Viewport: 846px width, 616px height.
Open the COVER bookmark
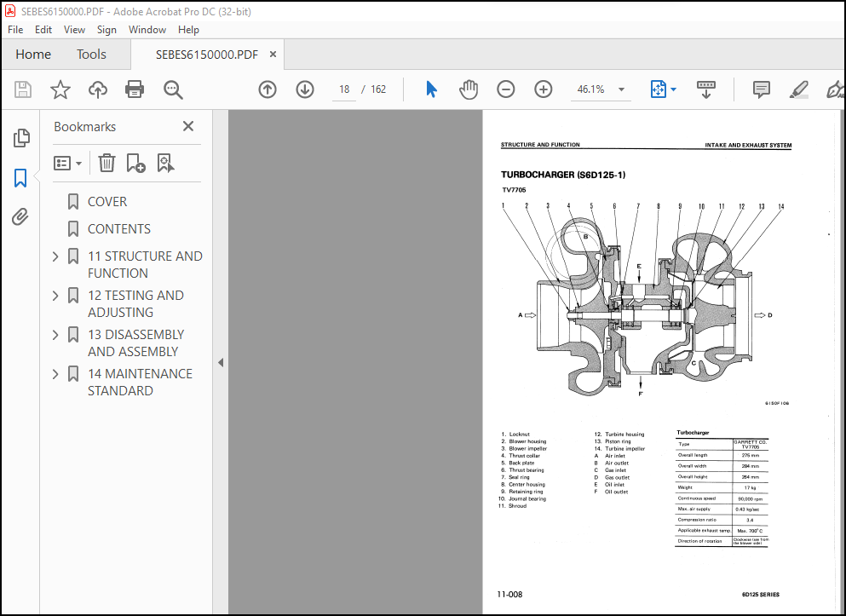pyautogui.click(x=107, y=202)
